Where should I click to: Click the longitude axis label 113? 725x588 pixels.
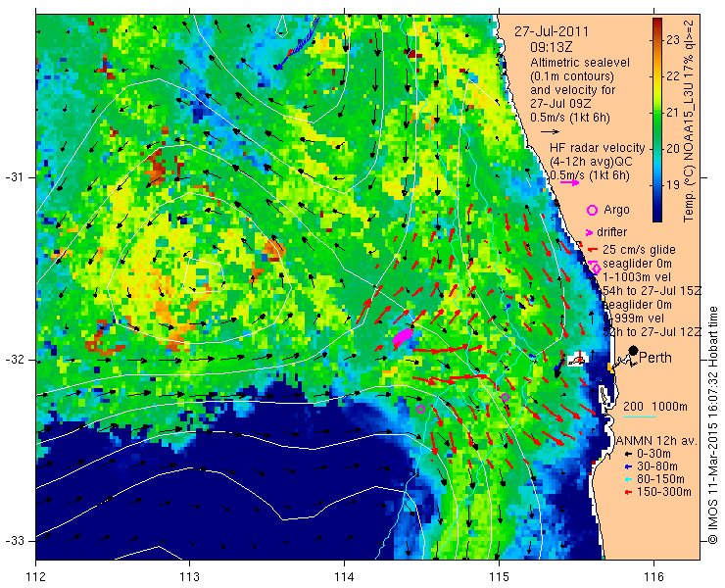point(189,577)
